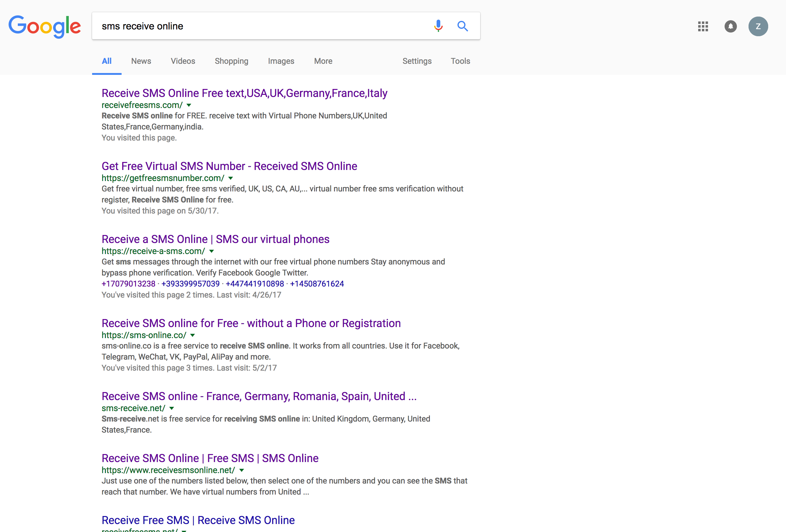Viewport: 786px width, 532px height.
Task: Expand dropdown arrow beside getfreesmsnumber.com URL
Action: click(231, 178)
